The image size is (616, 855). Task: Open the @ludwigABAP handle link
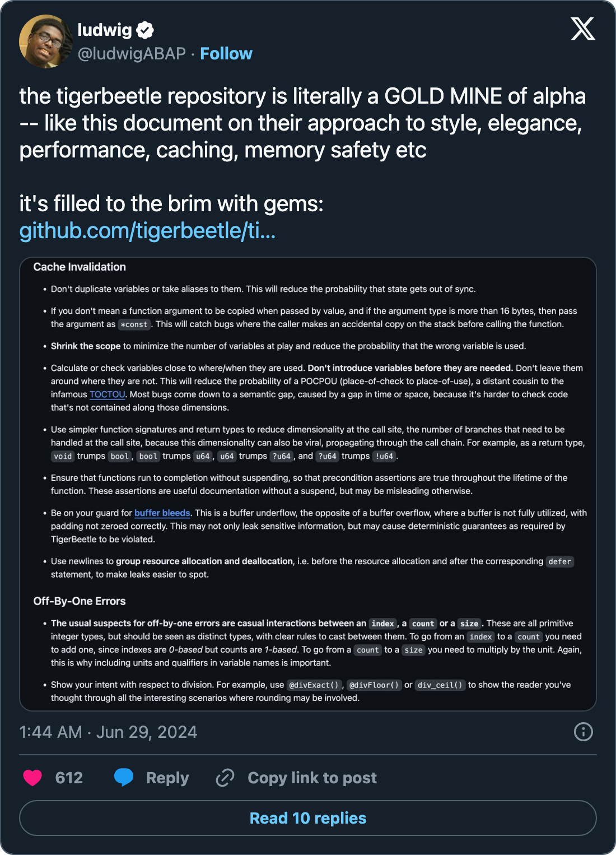coord(132,54)
